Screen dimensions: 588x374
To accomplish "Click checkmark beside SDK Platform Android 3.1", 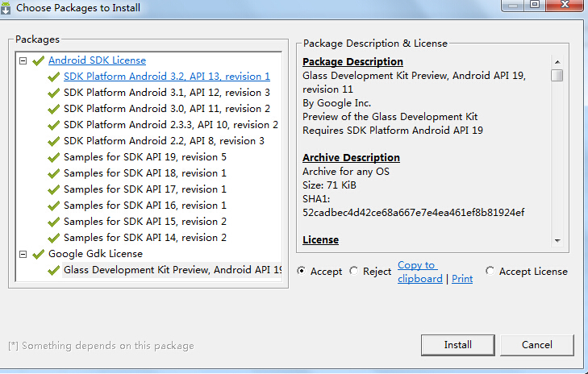I will pyautogui.click(x=53, y=93).
